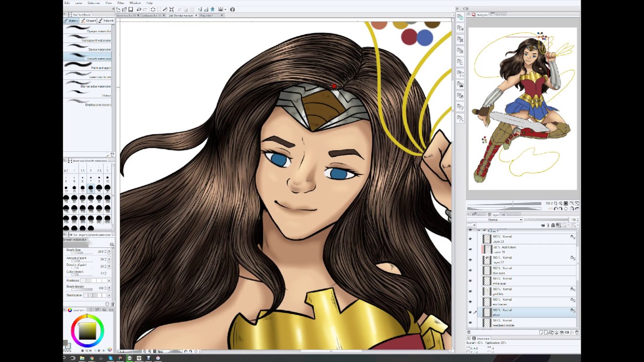The width and height of the screenshot is (644, 362).
Task: Open the Layer menu
Action: tap(78, 3)
